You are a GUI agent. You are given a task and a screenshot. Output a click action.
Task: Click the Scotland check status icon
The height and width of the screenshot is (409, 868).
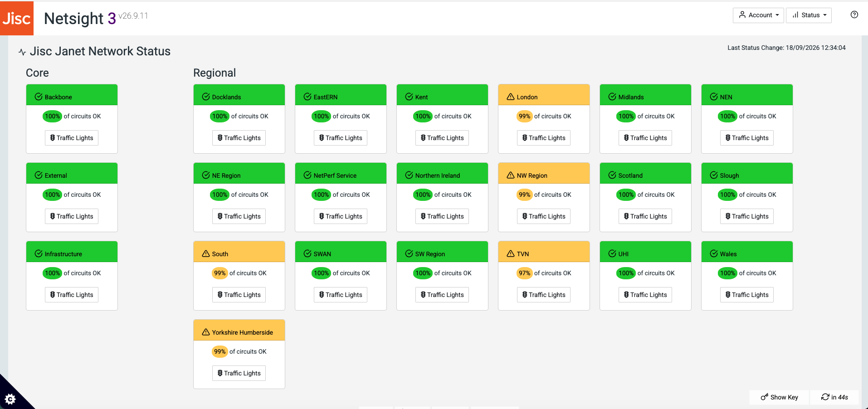pos(612,175)
